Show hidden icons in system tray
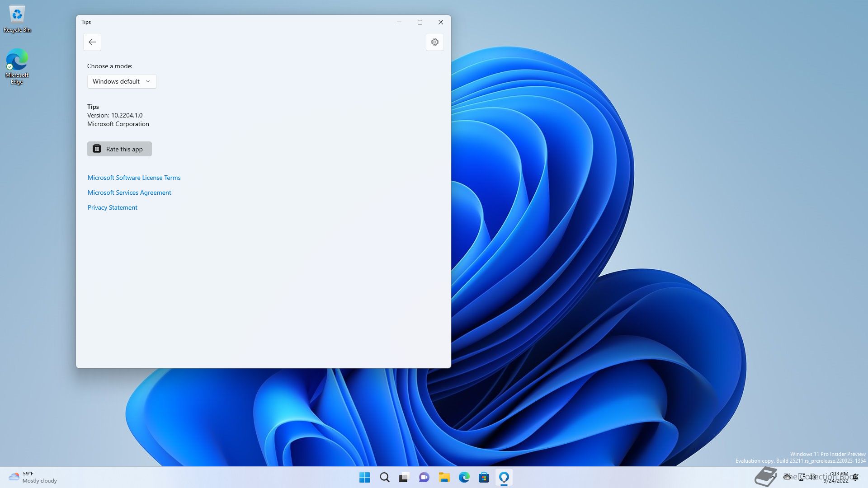This screenshot has height=488, width=868. point(774,477)
